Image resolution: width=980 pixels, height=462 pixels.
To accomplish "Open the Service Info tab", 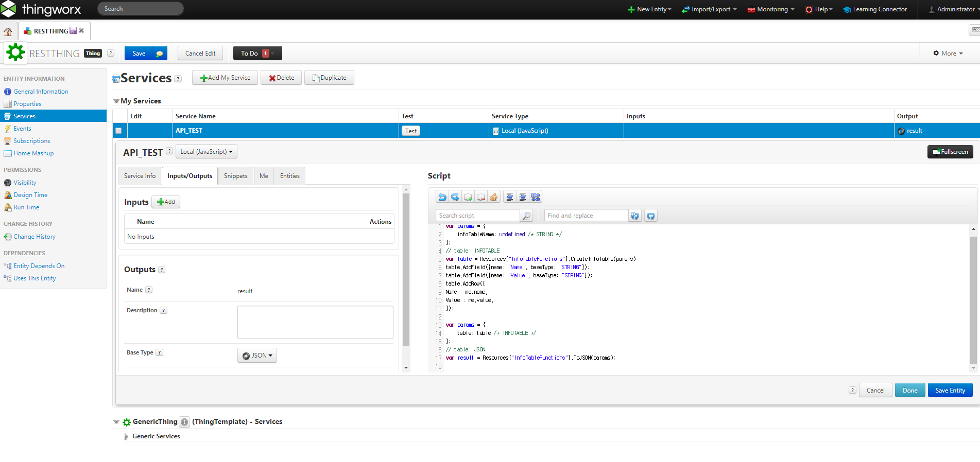I will [140, 176].
